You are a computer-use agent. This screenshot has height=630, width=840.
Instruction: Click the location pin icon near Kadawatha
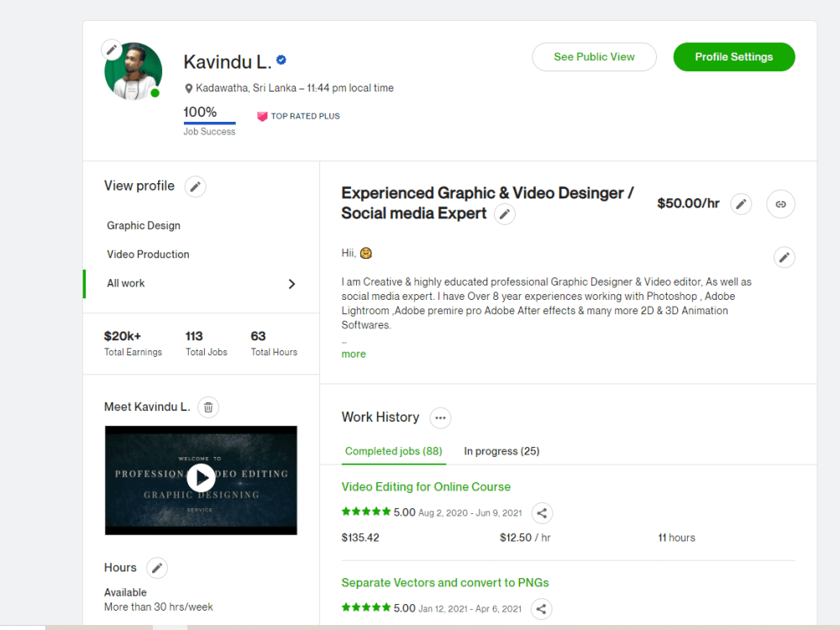(x=188, y=88)
